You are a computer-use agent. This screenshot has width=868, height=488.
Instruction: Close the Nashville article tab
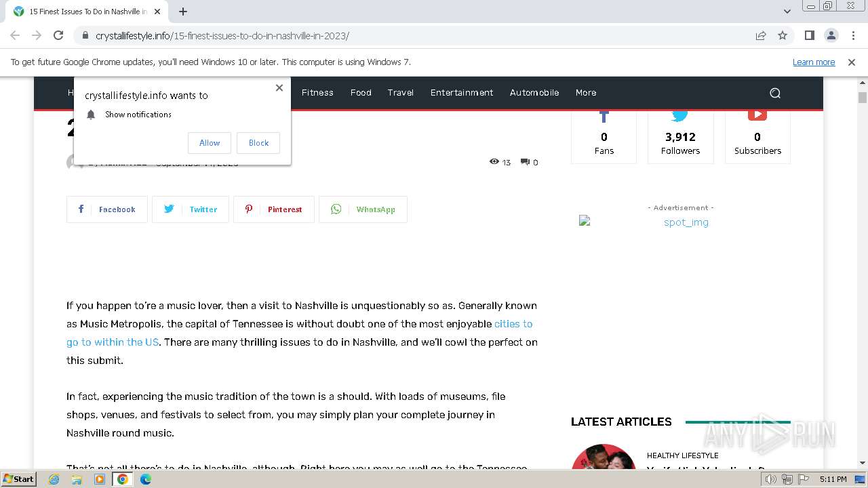tap(157, 12)
